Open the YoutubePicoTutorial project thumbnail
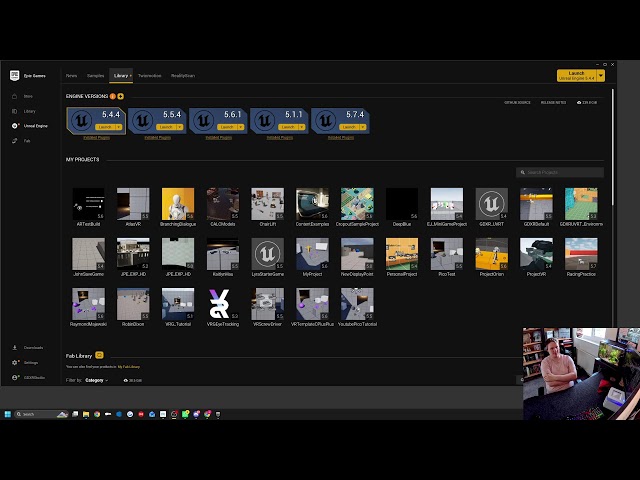 tap(357, 304)
